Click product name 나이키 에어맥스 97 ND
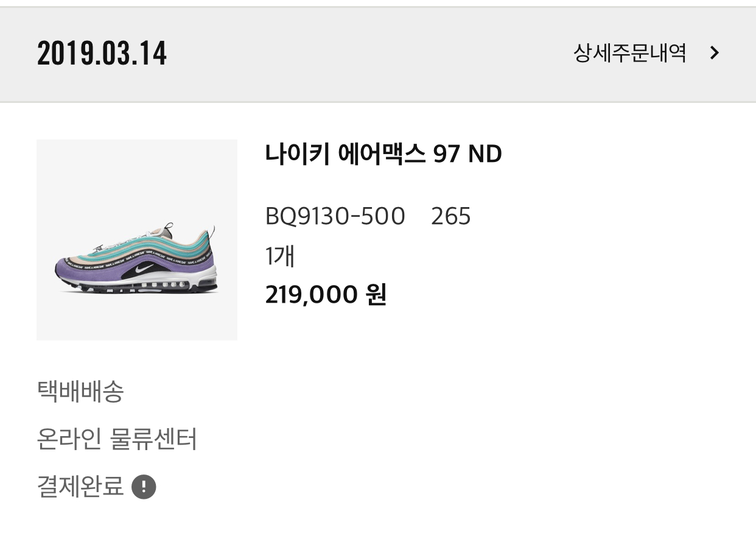756x536 pixels. (383, 154)
